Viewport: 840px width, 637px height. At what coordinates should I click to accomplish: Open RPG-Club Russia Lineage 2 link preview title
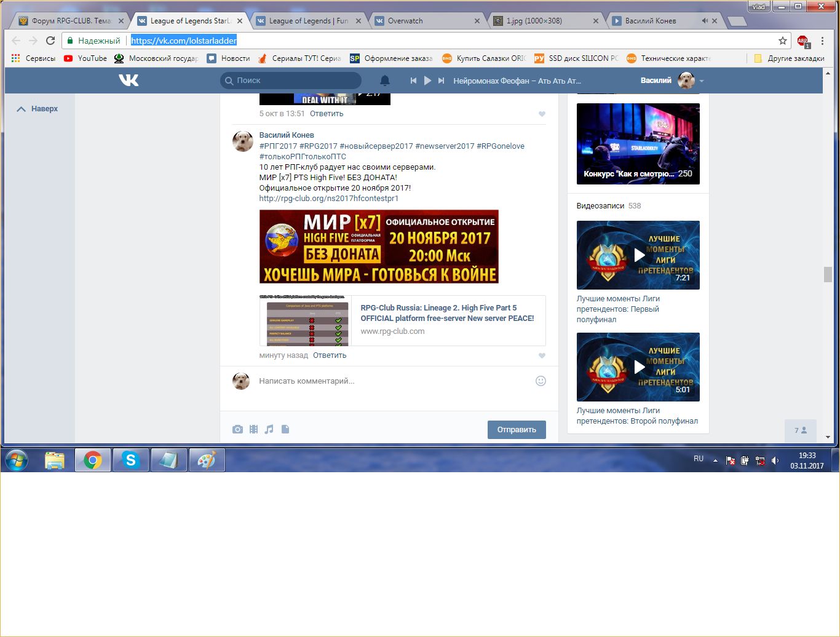447,313
